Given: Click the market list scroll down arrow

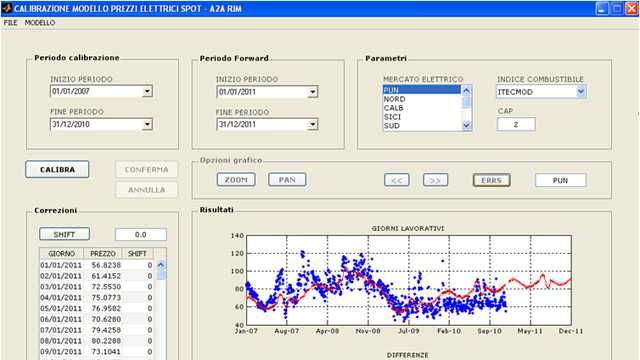Looking at the screenshot, I should pos(467,126).
